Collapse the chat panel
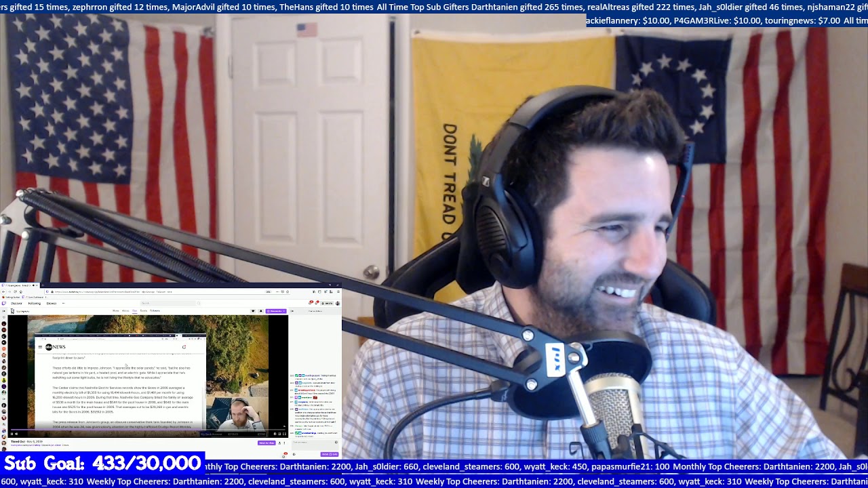Image resolution: width=868 pixels, height=488 pixels. point(292,311)
